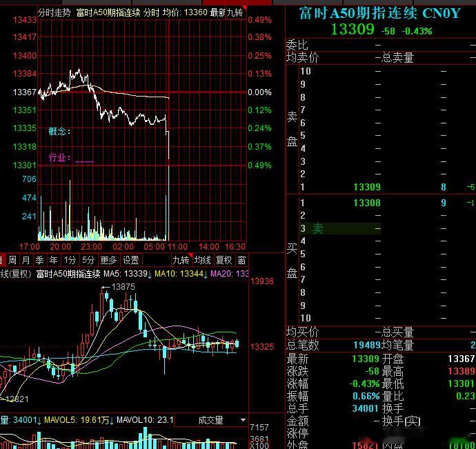476x449 pixels.
Task: Click the 总手 value 34001
Action: pos(366,408)
